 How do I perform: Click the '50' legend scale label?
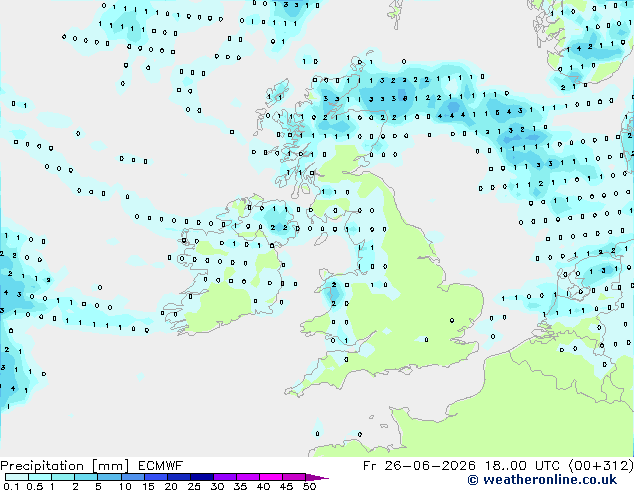[309, 486]
